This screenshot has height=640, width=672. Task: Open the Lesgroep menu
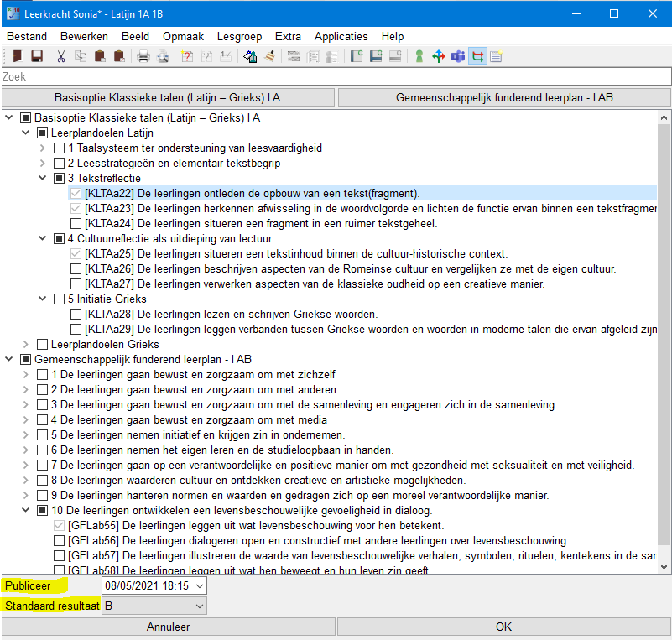[x=239, y=37]
